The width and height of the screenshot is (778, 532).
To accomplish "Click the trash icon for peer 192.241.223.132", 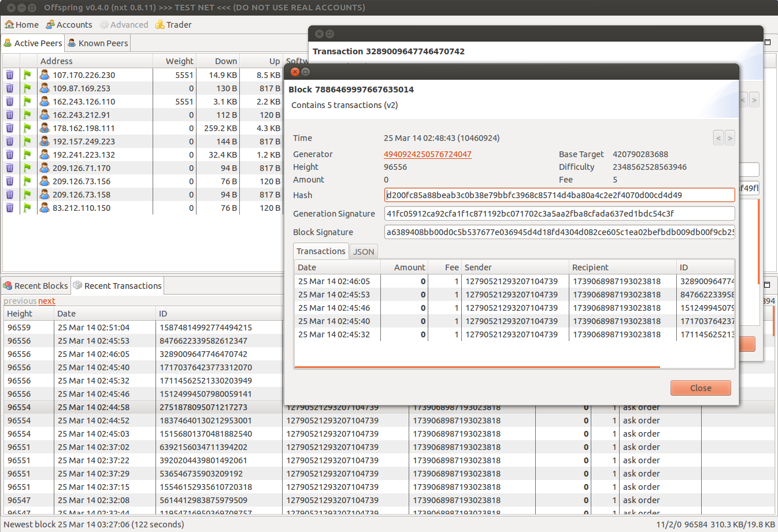I will point(10,155).
